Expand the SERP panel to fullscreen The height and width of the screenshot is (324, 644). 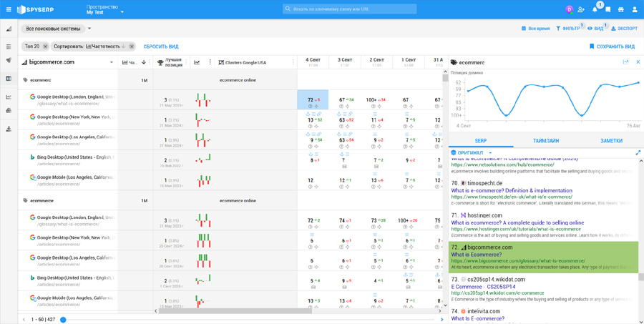coord(638,153)
